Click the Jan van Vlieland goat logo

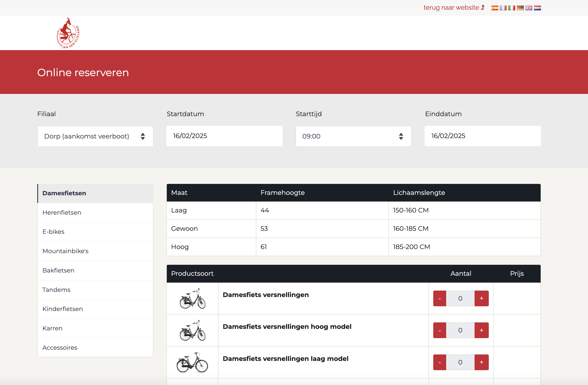(x=68, y=33)
